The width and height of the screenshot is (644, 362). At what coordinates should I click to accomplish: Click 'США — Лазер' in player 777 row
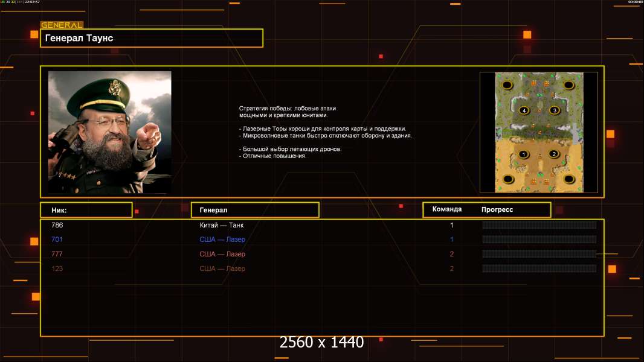[222, 254]
